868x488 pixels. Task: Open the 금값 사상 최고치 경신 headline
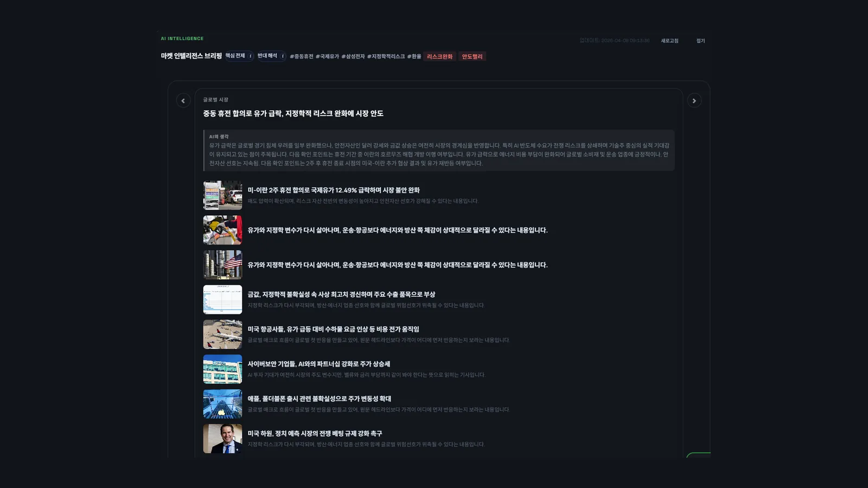tap(341, 294)
